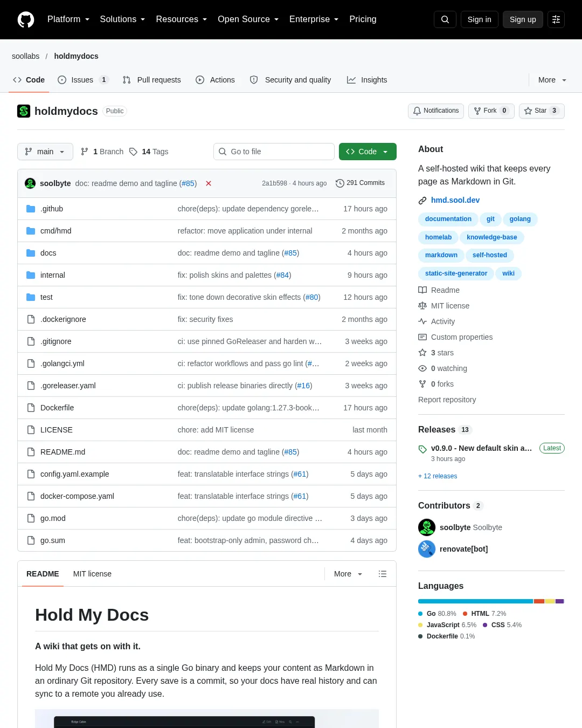This screenshot has height=728, width=582.
Task: Click the cmd/hmd folder icon
Action: (x=31, y=231)
